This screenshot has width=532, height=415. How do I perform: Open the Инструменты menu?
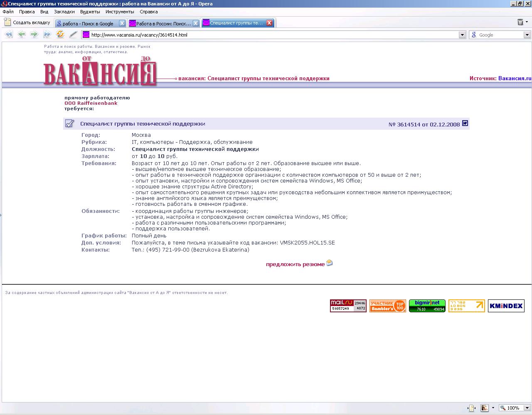(120, 12)
